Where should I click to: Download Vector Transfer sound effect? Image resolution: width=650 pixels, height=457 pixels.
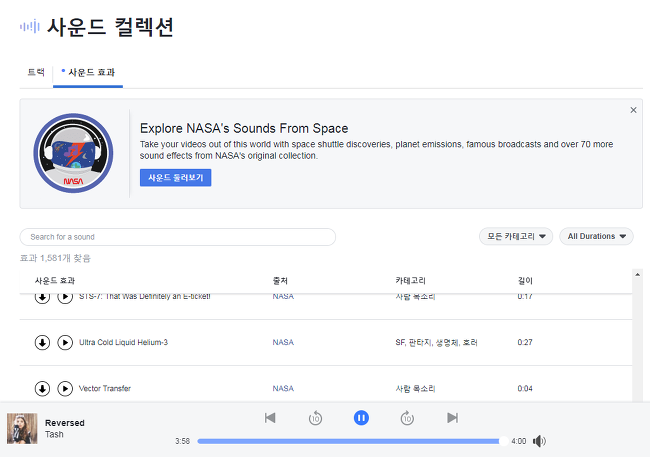pyautogui.click(x=42, y=389)
